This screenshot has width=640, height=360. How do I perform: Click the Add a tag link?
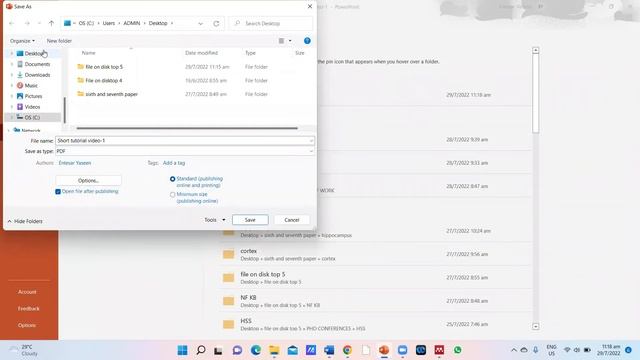[174, 163]
